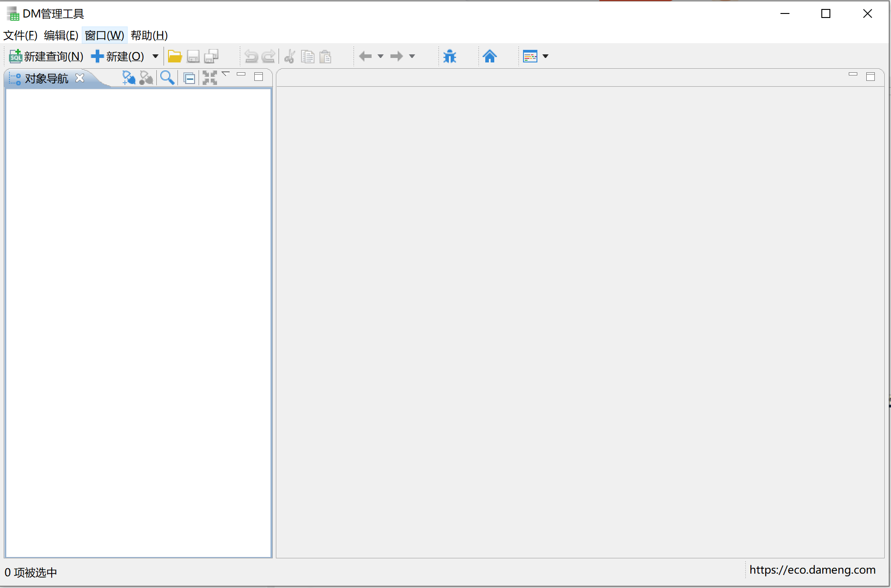Open the perspective icon dropdown arrow
891x588 pixels.
(545, 57)
